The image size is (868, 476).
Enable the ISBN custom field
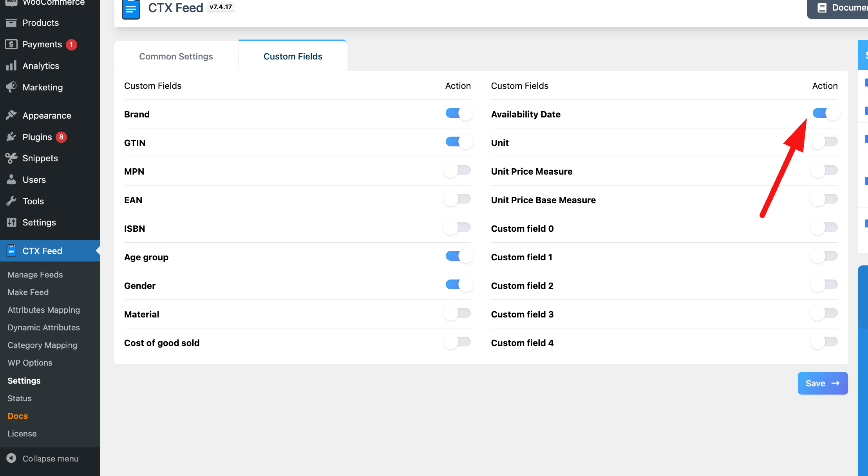click(458, 228)
